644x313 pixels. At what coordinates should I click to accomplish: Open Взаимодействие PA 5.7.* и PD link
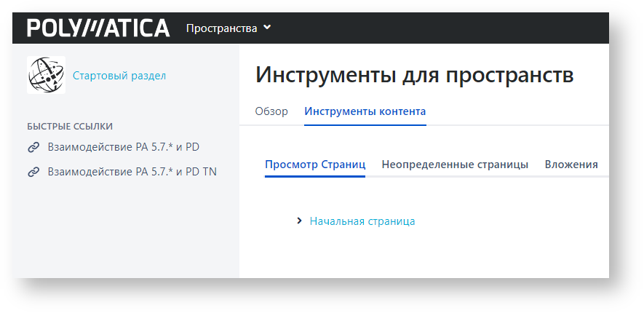point(123,147)
